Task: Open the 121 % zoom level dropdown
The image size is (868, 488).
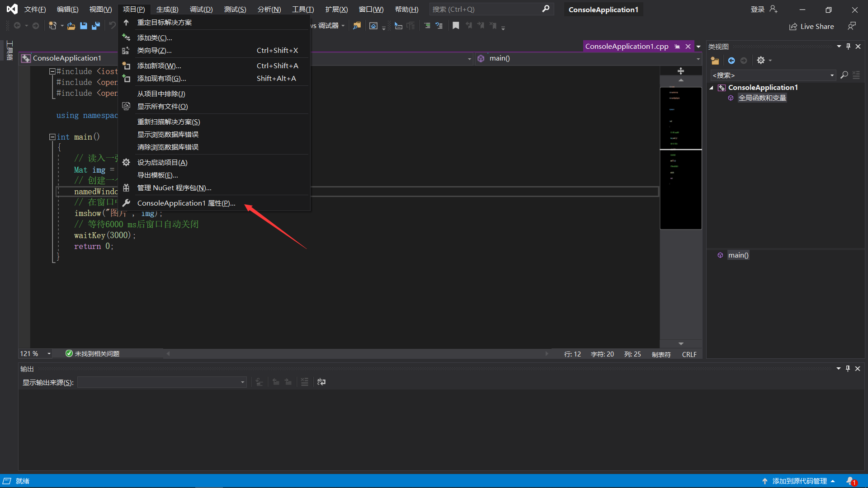Action: click(x=49, y=354)
